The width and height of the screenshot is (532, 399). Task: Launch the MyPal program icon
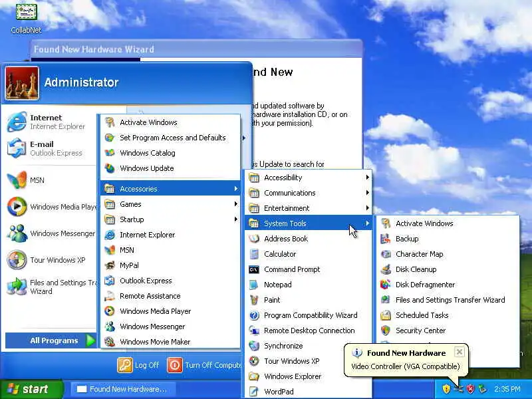tap(110, 265)
